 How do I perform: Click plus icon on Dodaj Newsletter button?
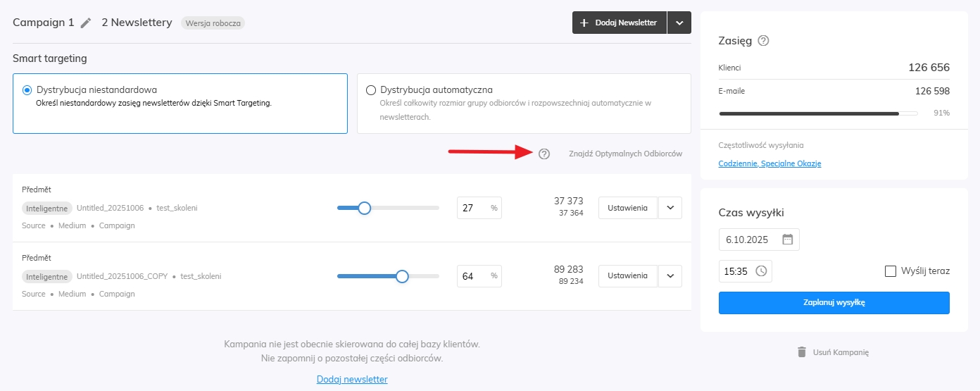584,23
